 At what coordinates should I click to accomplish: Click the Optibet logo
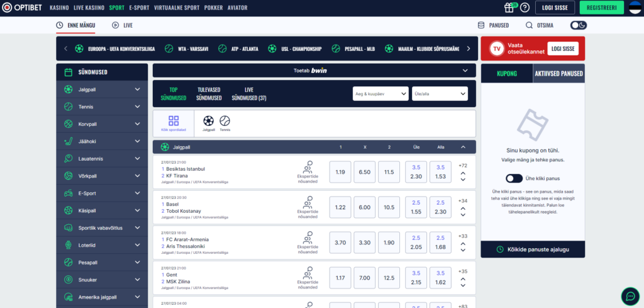point(22,8)
